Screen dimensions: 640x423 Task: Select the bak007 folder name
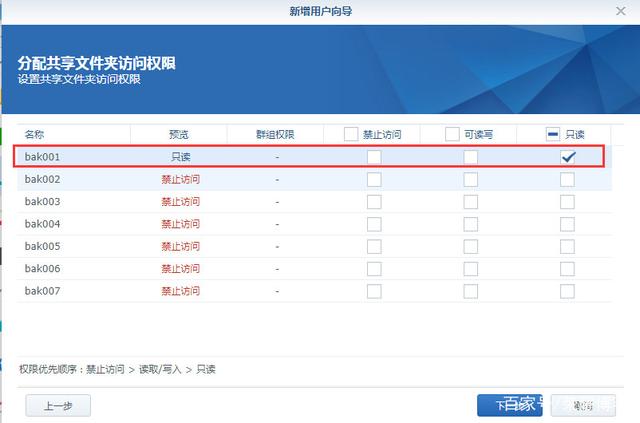[42, 291]
